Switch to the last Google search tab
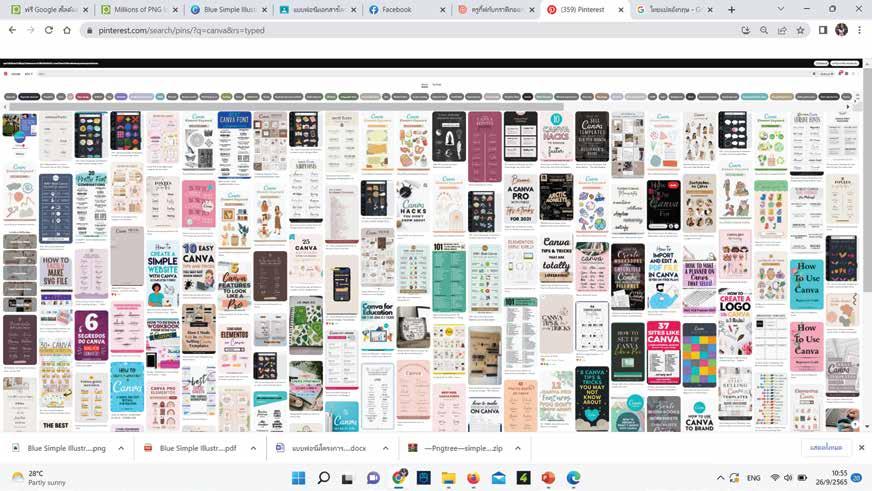The image size is (872, 491). (674, 10)
